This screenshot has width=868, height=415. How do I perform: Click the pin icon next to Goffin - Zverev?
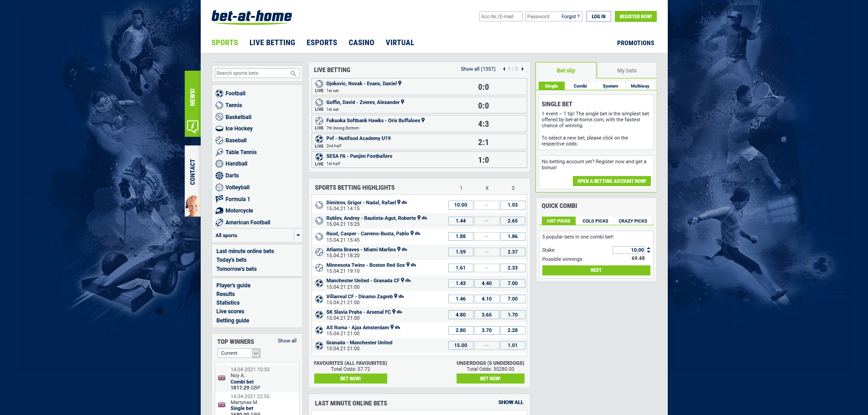(402, 102)
